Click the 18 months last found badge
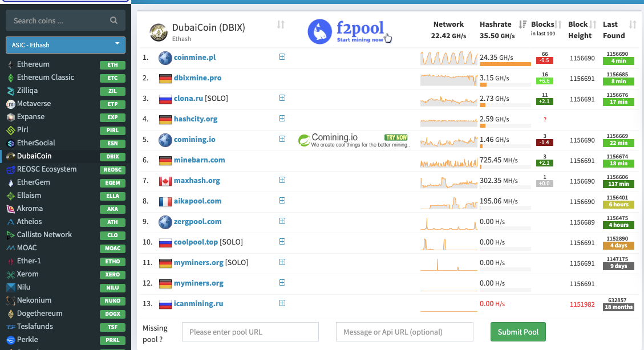644x350 pixels. pyautogui.click(x=618, y=307)
